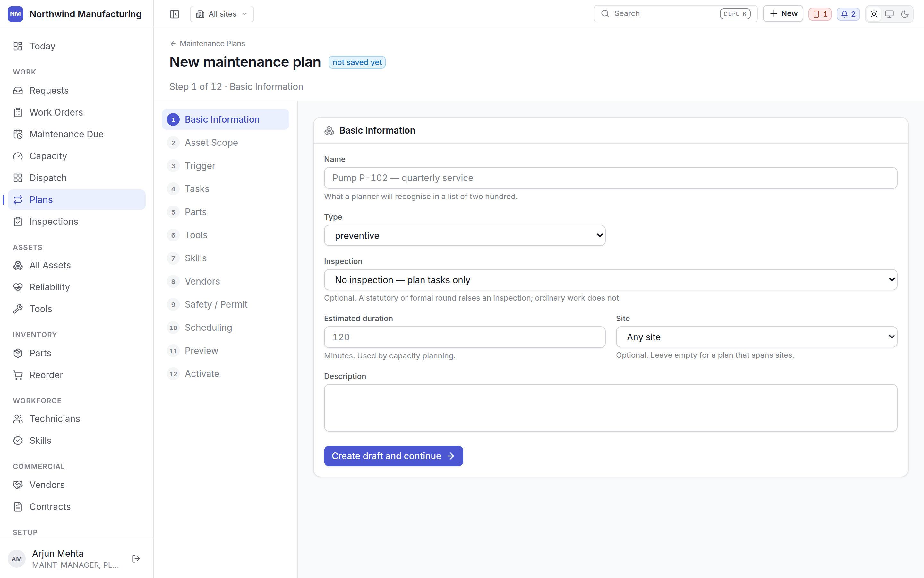This screenshot has width=924, height=578.
Task: Switch to light theme sun icon
Action: coord(874,14)
